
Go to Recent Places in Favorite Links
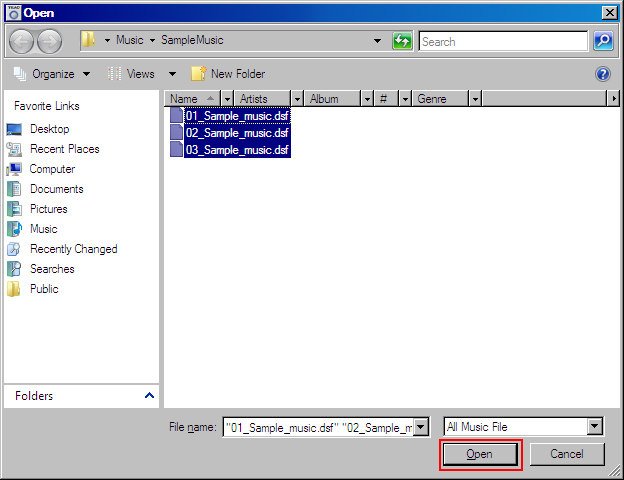point(64,149)
